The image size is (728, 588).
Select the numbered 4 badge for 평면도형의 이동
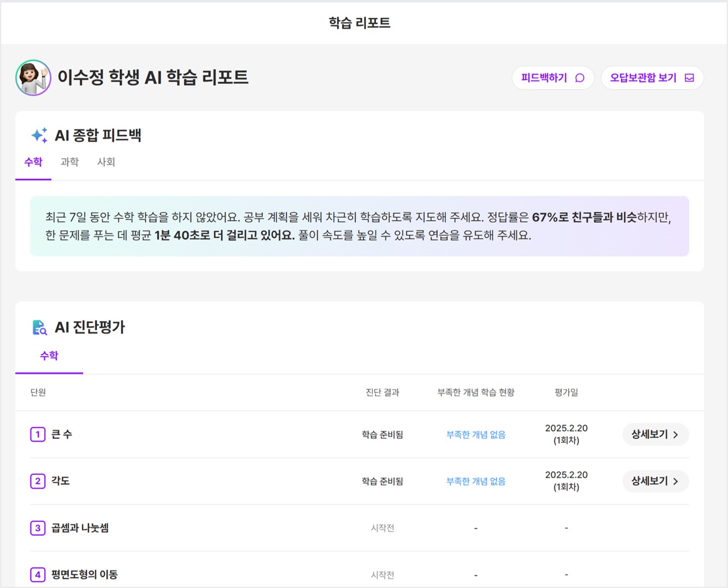pos(38,575)
